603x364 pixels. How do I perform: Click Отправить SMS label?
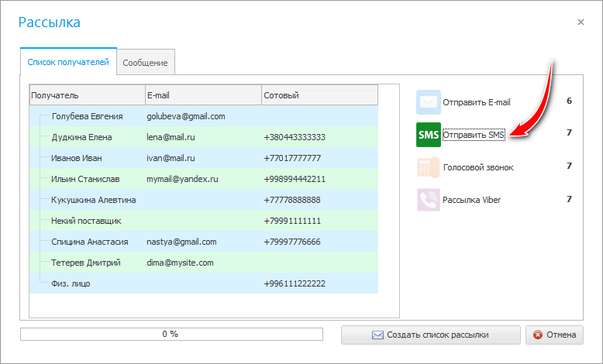[474, 135]
